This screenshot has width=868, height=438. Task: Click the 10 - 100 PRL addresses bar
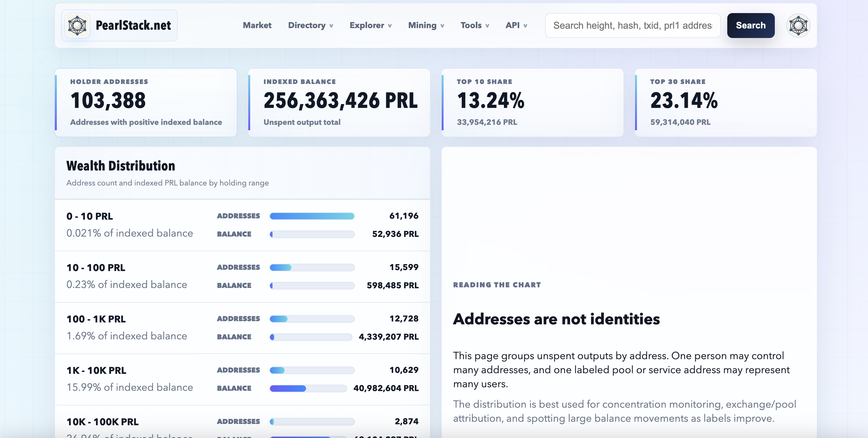312,268
